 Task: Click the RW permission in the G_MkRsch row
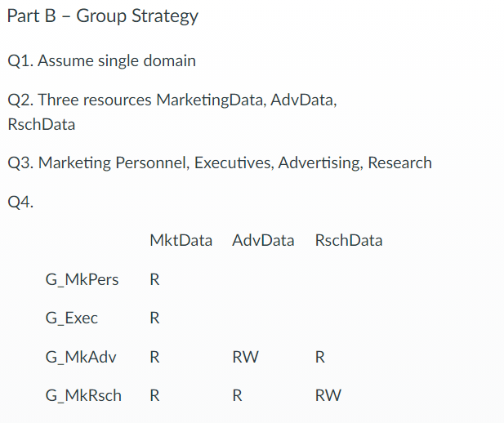[328, 396]
